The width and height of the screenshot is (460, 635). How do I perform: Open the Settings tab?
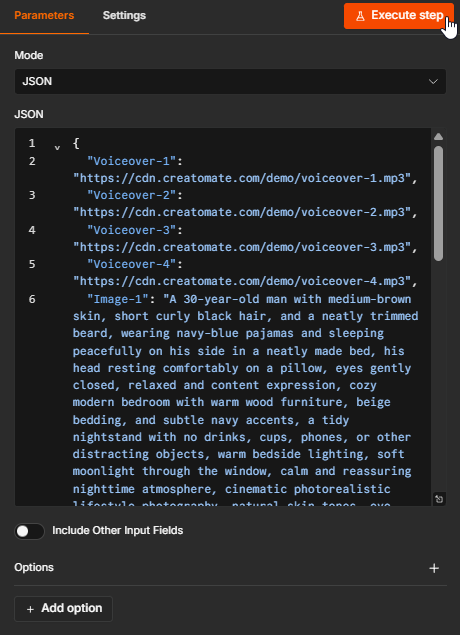124,15
